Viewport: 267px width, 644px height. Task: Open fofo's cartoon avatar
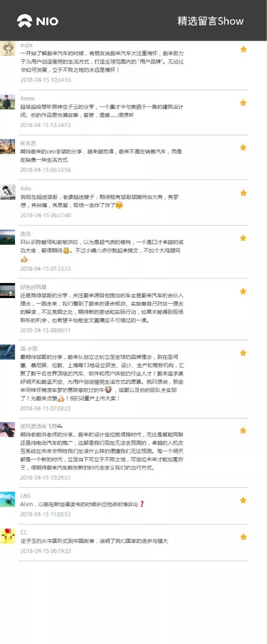tap(8, 192)
